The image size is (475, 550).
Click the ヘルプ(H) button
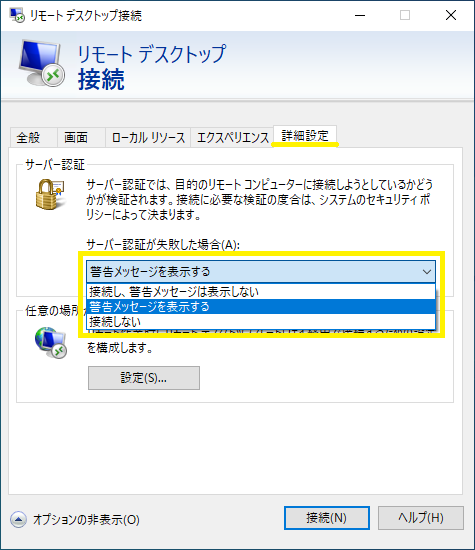point(421,518)
